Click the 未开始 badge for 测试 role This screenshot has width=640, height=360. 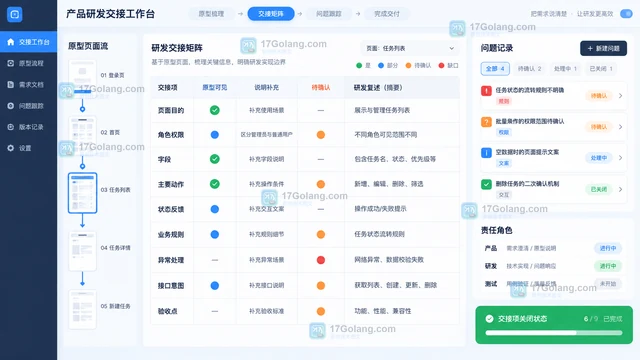[x=608, y=284]
